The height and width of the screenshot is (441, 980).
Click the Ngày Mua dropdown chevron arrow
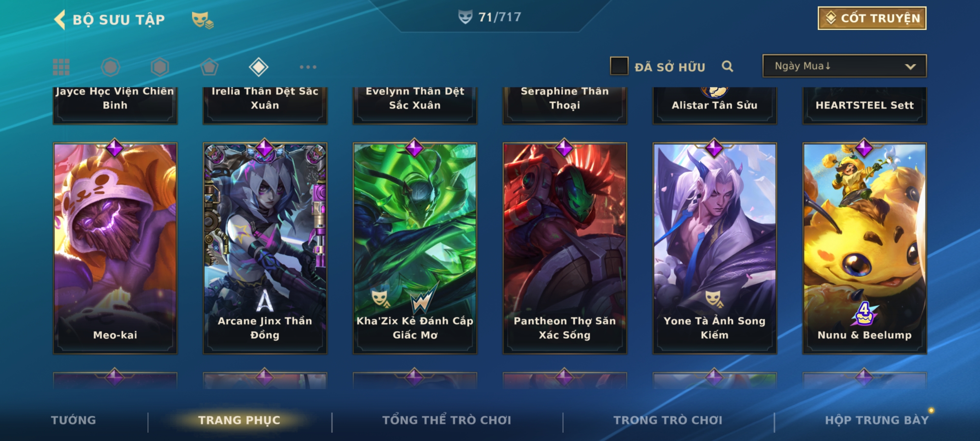click(910, 67)
